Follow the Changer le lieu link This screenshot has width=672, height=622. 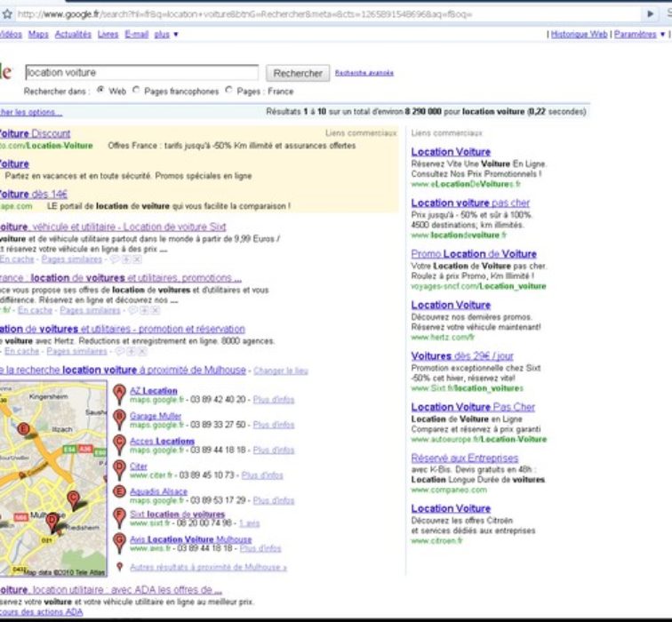[x=281, y=371]
